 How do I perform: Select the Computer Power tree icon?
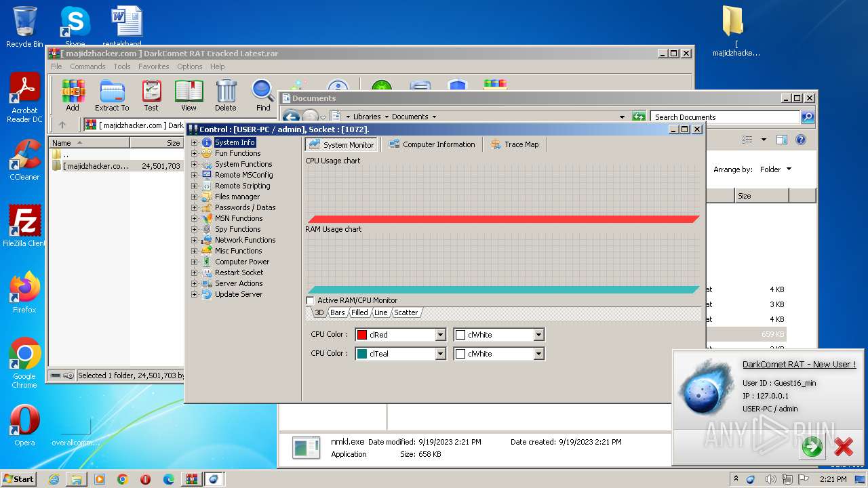pyautogui.click(x=207, y=262)
